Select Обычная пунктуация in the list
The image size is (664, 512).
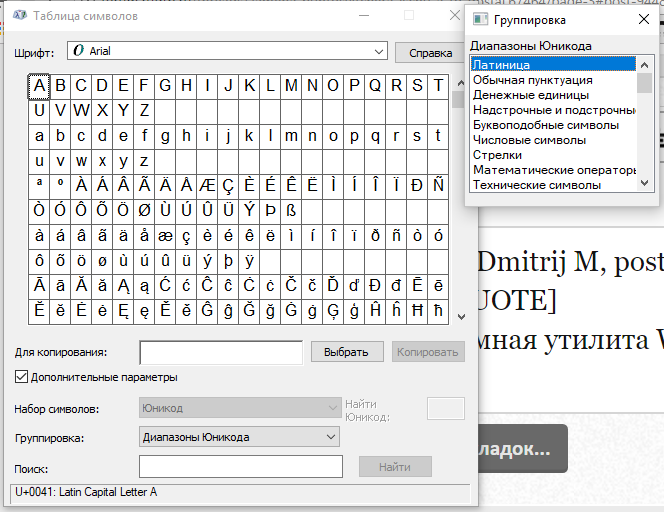click(x=553, y=80)
